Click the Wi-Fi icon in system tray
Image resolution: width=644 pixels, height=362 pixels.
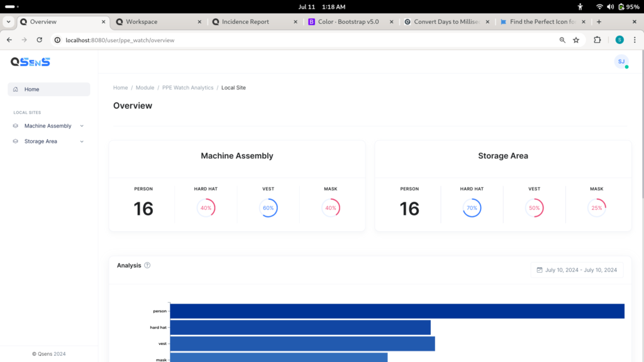click(599, 6)
